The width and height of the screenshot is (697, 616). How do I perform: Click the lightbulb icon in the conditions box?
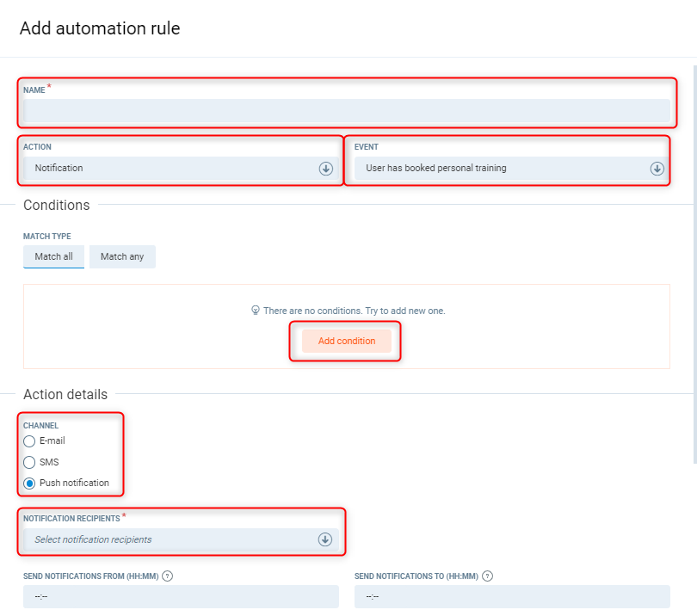256,311
